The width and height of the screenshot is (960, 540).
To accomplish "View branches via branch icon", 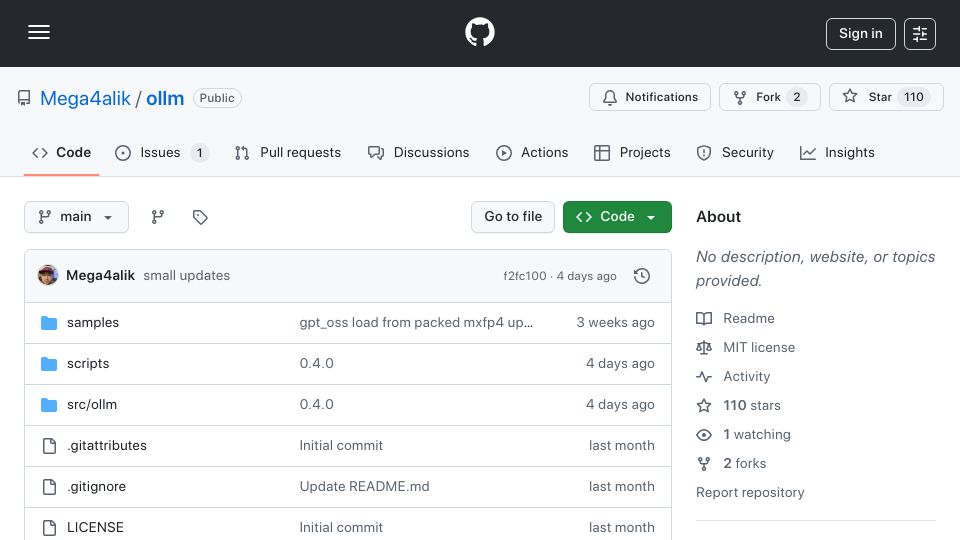I will (158, 217).
